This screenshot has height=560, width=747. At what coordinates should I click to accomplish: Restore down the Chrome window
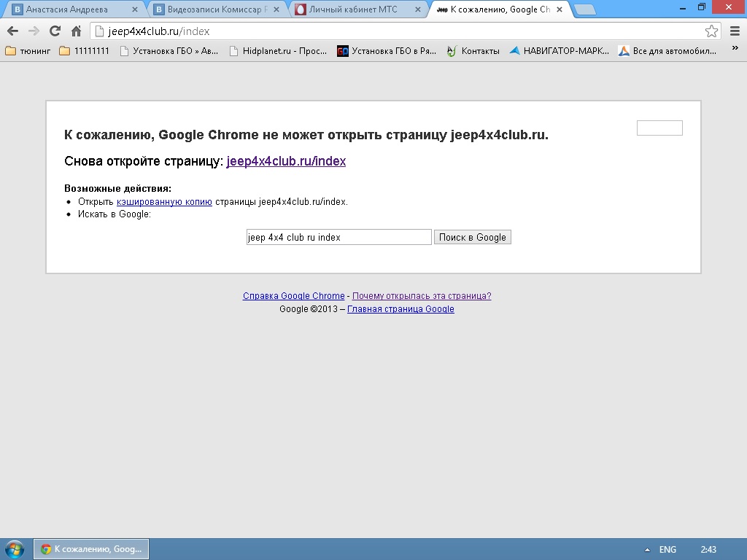click(702, 7)
